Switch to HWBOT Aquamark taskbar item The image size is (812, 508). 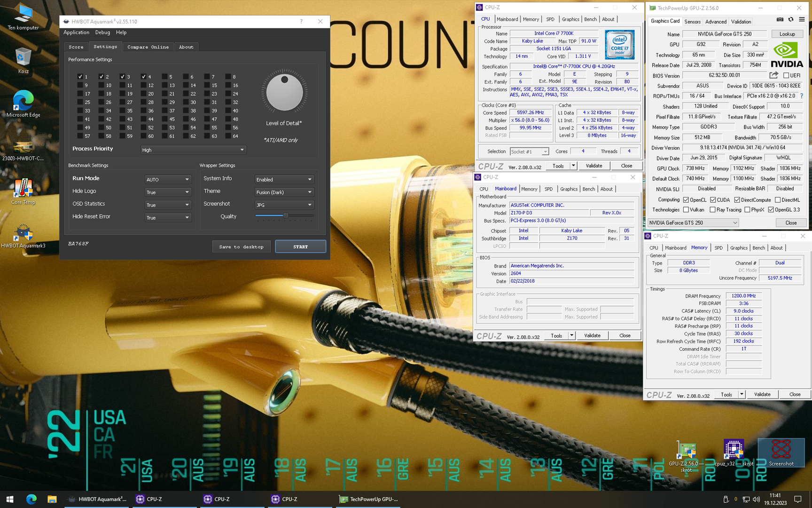(97, 499)
